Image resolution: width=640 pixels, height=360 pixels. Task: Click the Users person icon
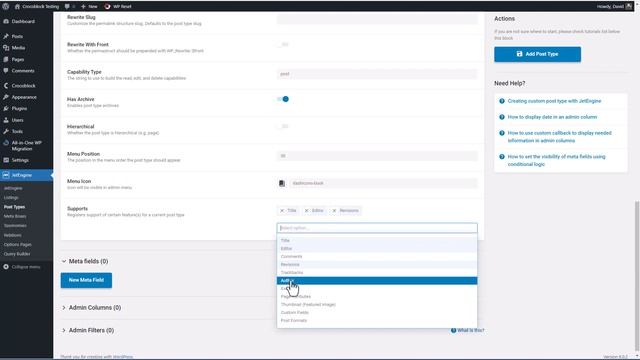[6, 120]
